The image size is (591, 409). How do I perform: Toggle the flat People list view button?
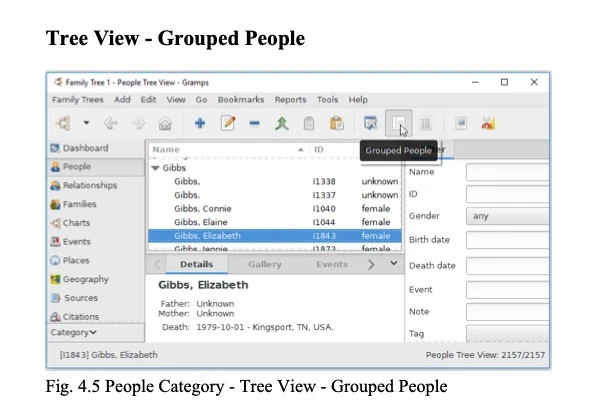(x=426, y=123)
